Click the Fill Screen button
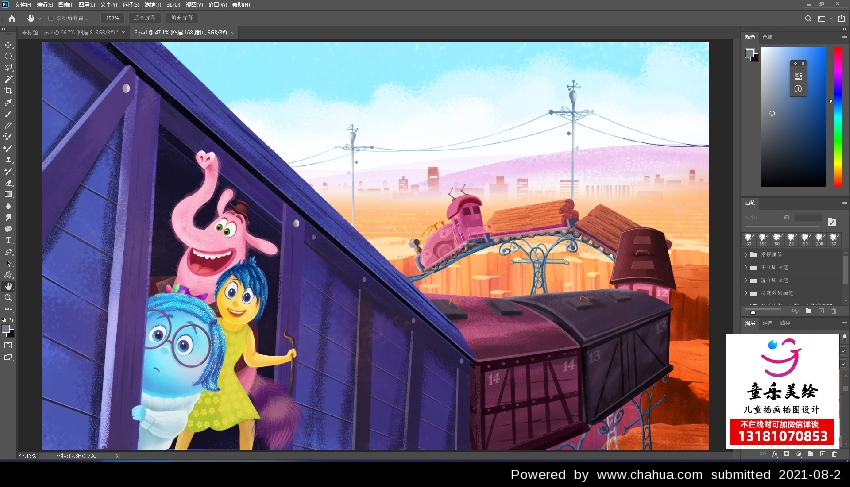Viewport: 850px width, 487px height. tap(182, 18)
